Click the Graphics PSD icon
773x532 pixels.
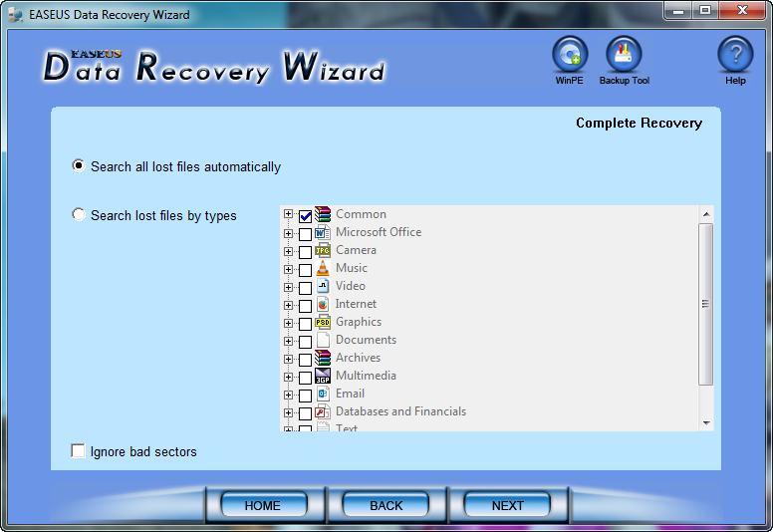tap(323, 322)
